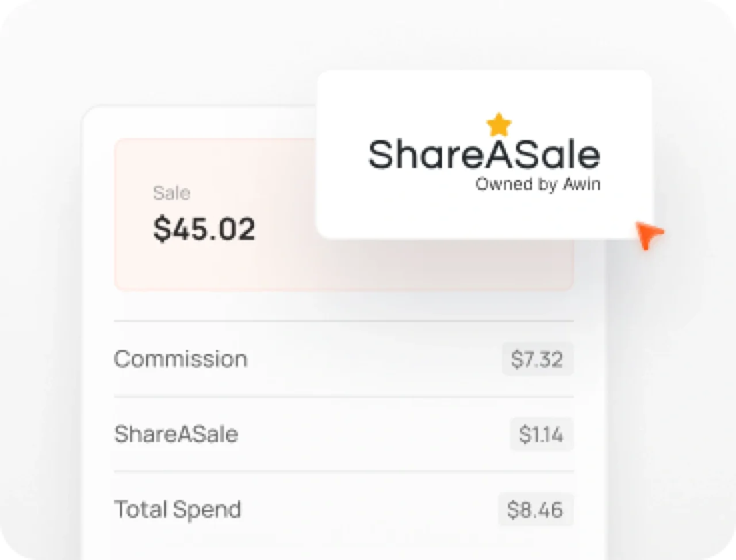Select the "Owned by Awin" tagline
Image resolution: width=736 pixels, height=560 pixels.
tap(538, 185)
